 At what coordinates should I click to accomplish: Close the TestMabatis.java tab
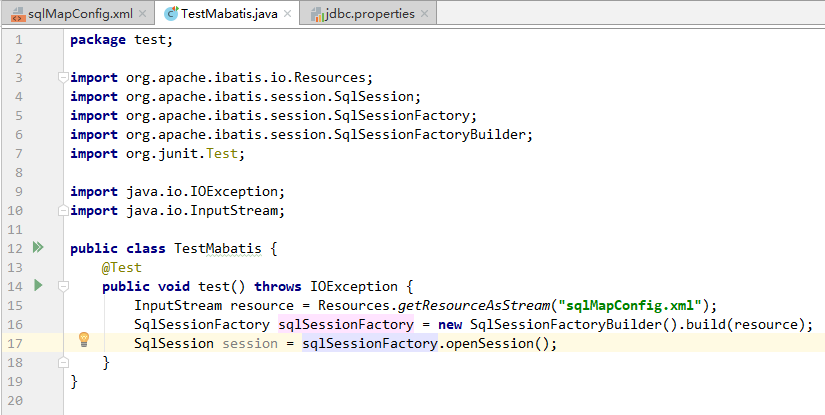287,14
